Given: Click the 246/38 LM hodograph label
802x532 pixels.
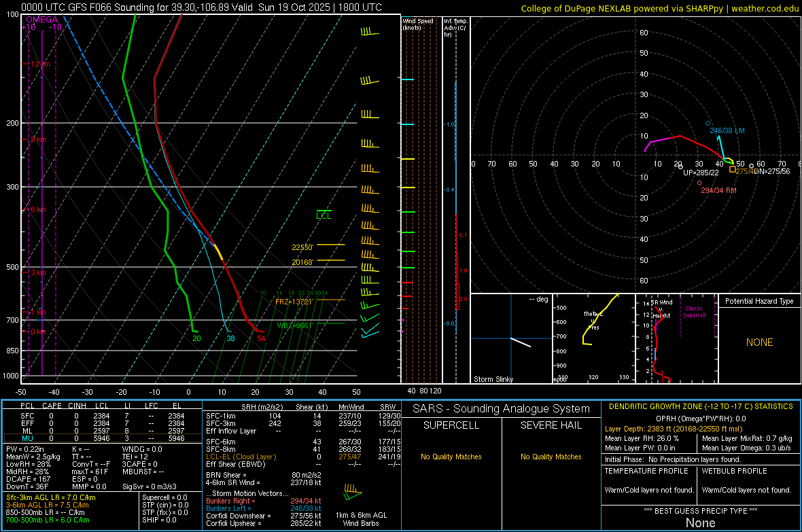Looking at the screenshot, I should pos(727,130).
